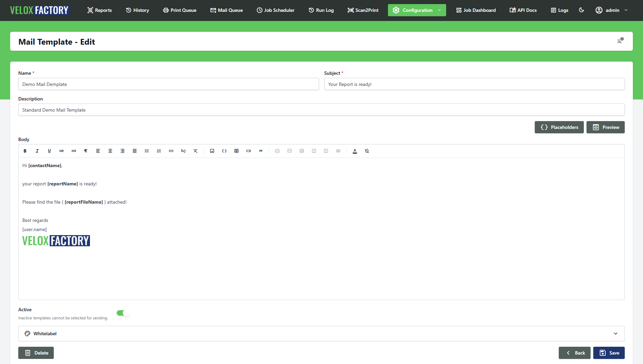Go back with the Back button
643x364 pixels.
574,353
